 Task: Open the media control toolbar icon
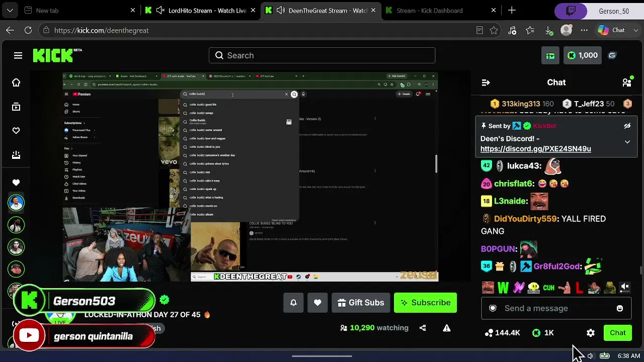tap(512, 30)
